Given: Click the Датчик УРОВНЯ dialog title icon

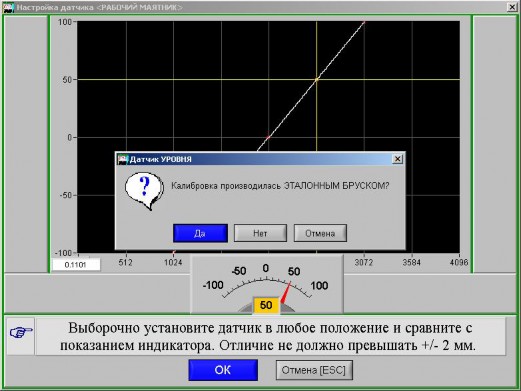Looking at the screenshot, I should tap(123, 159).
